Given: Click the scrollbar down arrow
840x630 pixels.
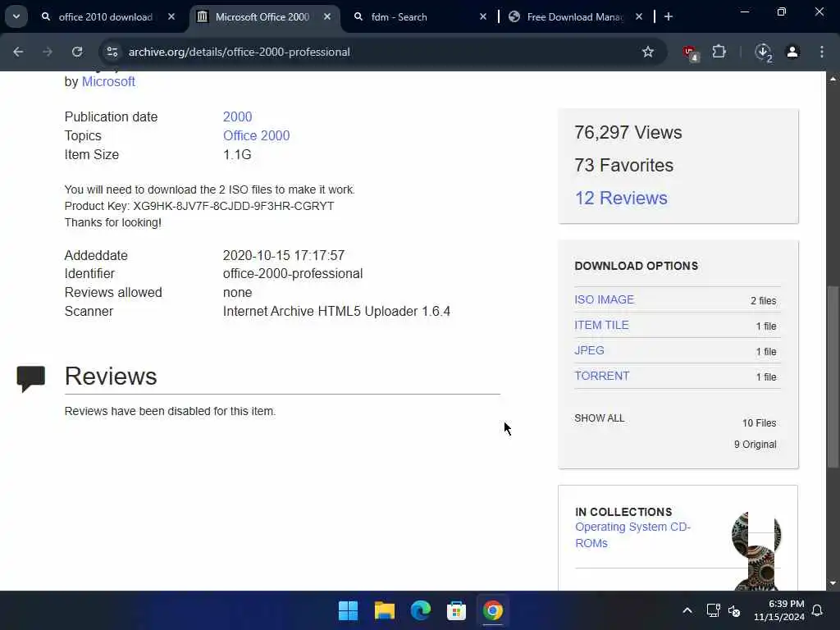Looking at the screenshot, I should 833,583.
